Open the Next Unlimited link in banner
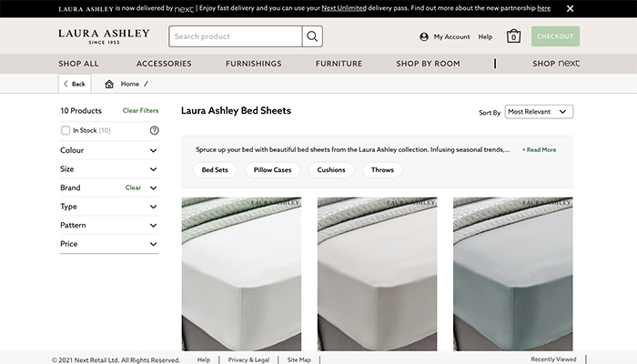The height and width of the screenshot is (364, 637). 344,8
